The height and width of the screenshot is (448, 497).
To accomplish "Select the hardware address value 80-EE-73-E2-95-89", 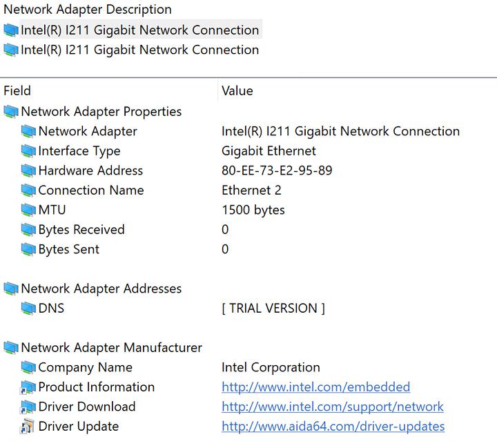I will point(276,171).
